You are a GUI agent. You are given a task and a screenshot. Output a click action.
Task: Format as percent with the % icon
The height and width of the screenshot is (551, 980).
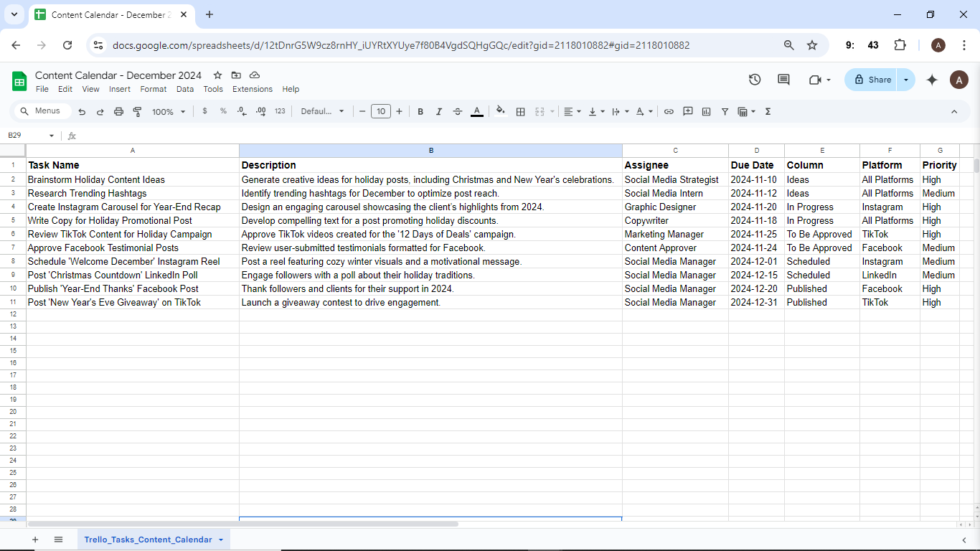click(x=223, y=111)
